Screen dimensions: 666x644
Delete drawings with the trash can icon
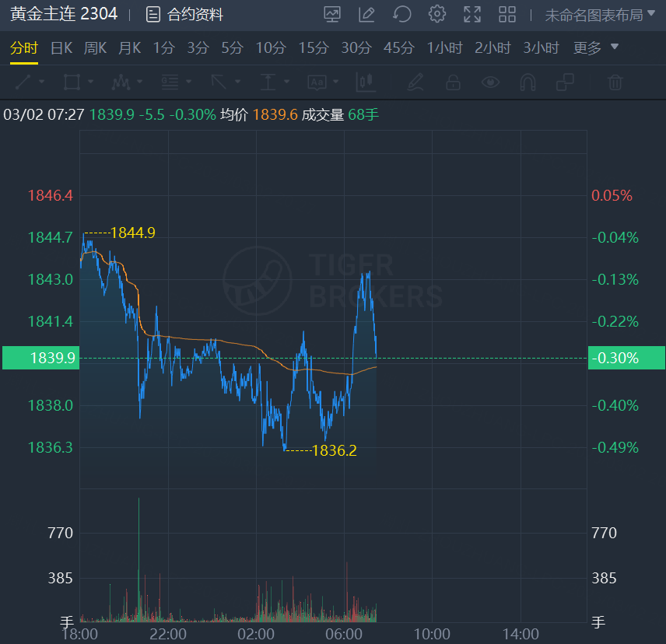615,82
